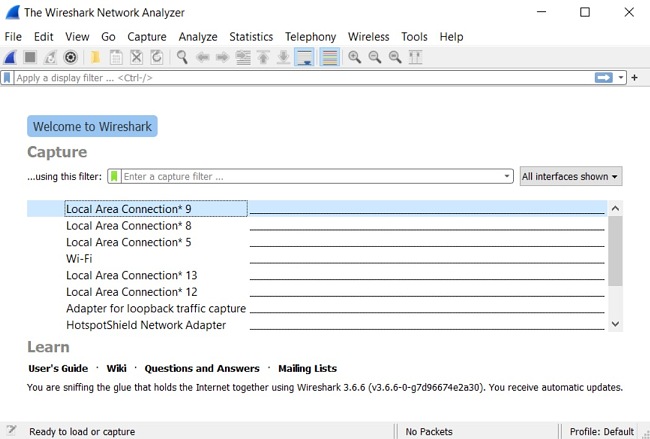The height and width of the screenshot is (439, 650).
Task: Open the Questions and Answers link
Action: pyautogui.click(x=202, y=368)
